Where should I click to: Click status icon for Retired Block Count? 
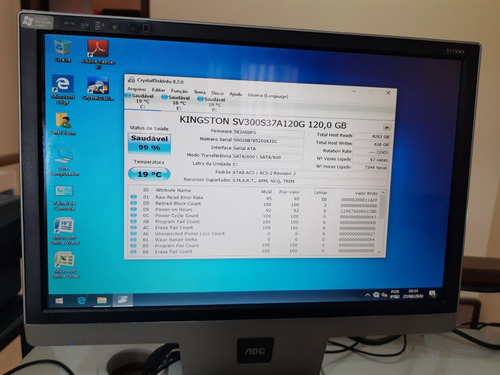point(134,203)
